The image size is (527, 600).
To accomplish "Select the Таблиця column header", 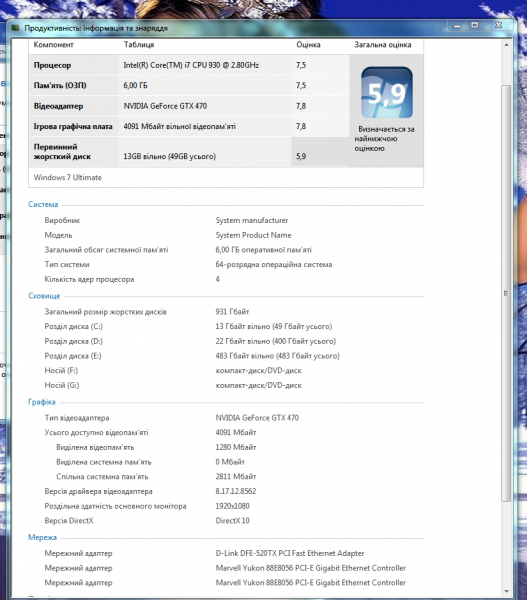I will tap(139, 45).
